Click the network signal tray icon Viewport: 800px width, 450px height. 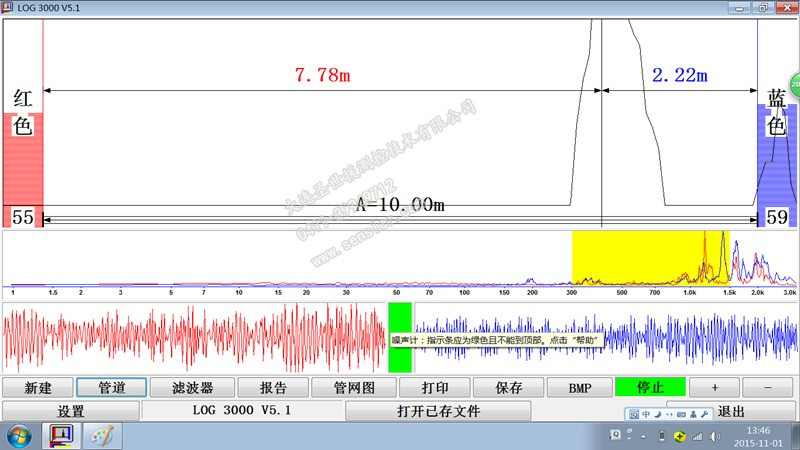(698, 436)
